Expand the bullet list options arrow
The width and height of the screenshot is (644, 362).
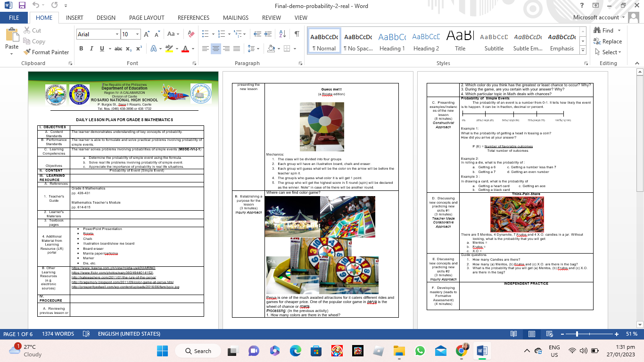pyautogui.click(x=213, y=34)
